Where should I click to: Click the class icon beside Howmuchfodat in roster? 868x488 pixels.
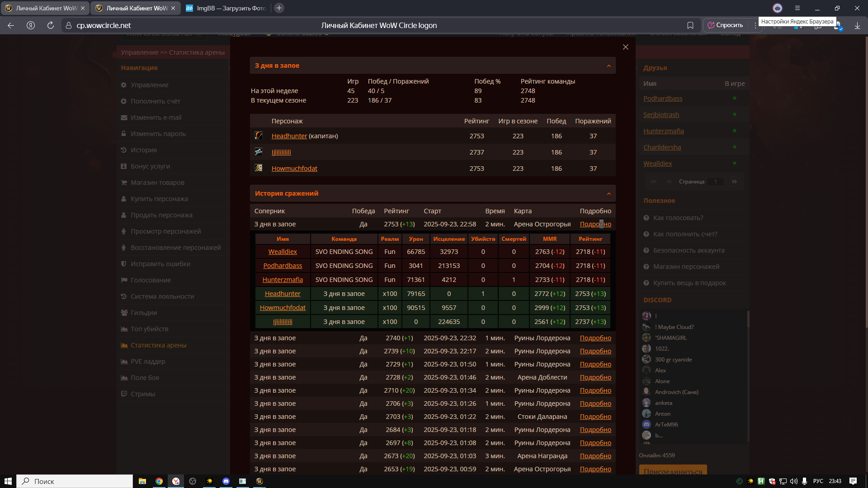click(x=259, y=168)
